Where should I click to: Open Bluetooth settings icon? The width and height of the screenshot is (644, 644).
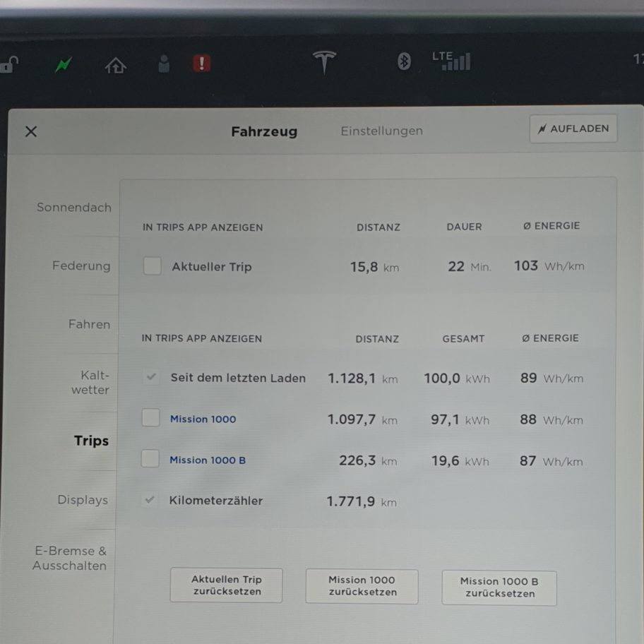pyautogui.click(x=404, y=61)
